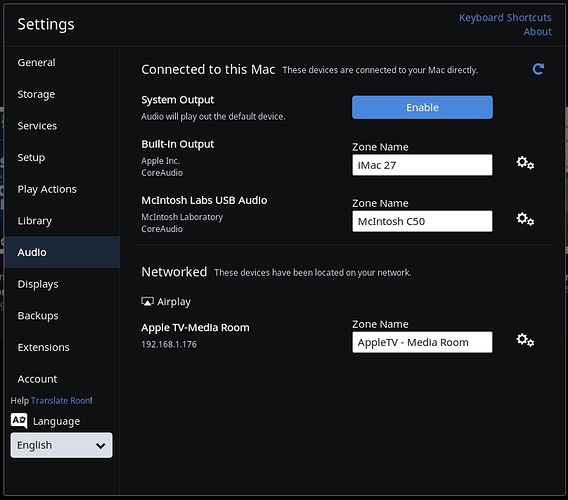Select the Play Actions tab
The image size is (568, 500).
[47, 189]
